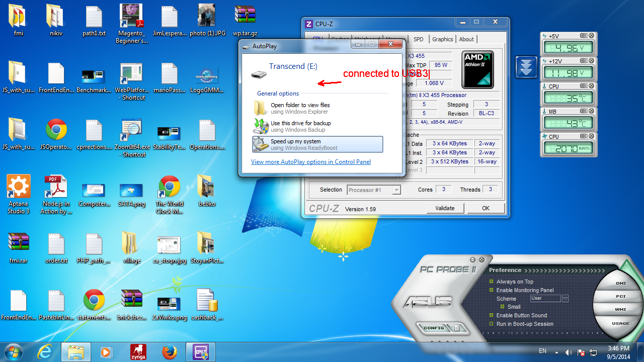Open Windows Start menu
The image size is (644, 362).
(13, 352)
